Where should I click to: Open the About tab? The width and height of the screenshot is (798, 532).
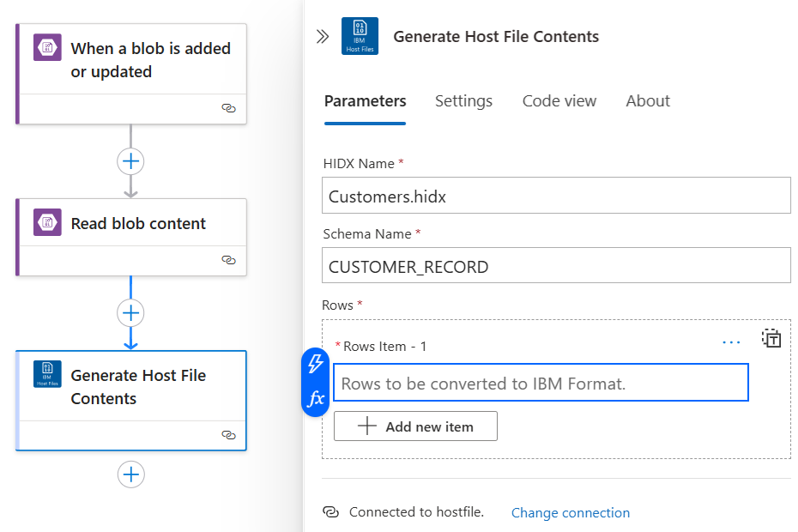[648, 101]
